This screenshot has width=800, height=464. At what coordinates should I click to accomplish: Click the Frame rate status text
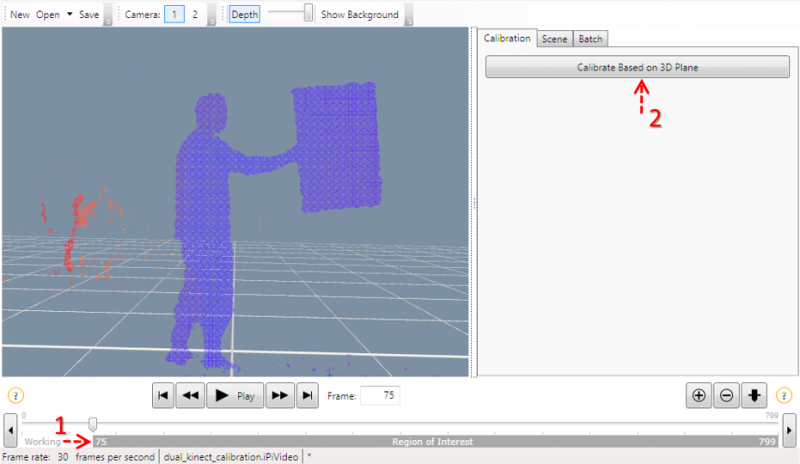coord(78,457)
